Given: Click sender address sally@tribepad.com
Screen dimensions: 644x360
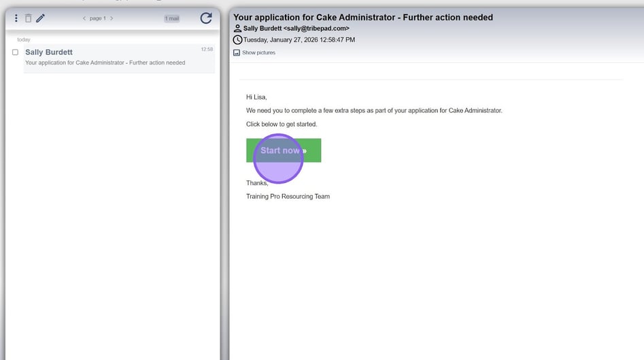Looking at the screenshot, I should [x=317, y=29].
